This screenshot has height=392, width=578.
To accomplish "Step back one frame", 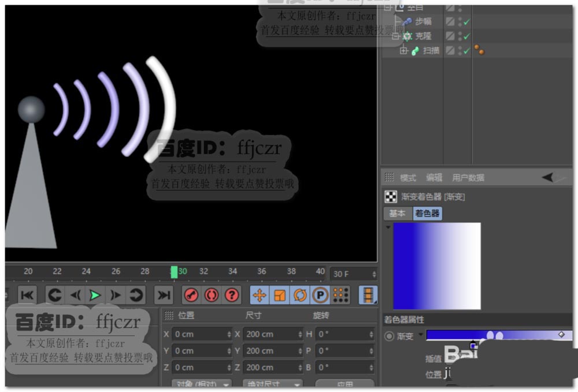I will [75, 295].
